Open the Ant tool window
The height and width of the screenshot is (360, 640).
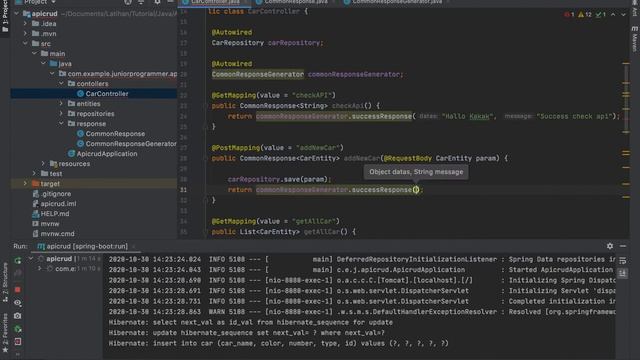(635, 9)
